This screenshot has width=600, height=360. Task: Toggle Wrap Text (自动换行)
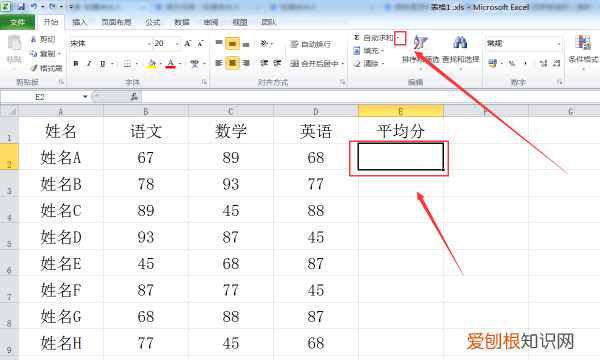tap(310, 44)
